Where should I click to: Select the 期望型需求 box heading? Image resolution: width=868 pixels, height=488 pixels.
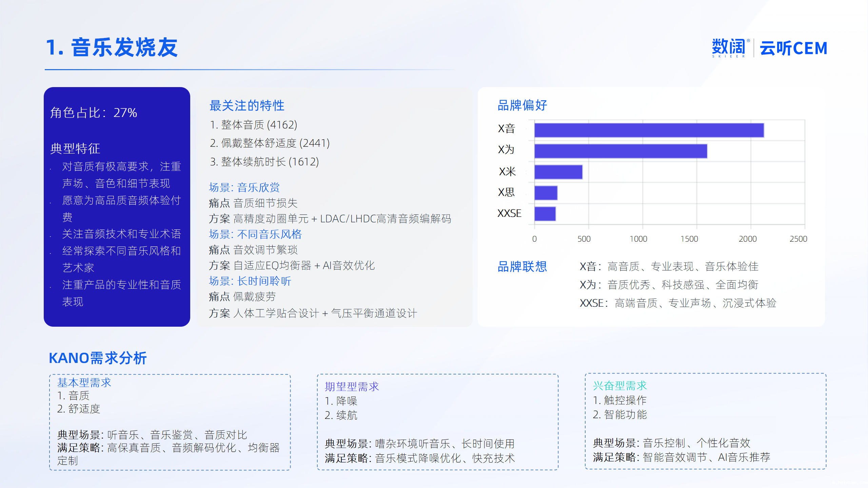(x=352, y=386)
